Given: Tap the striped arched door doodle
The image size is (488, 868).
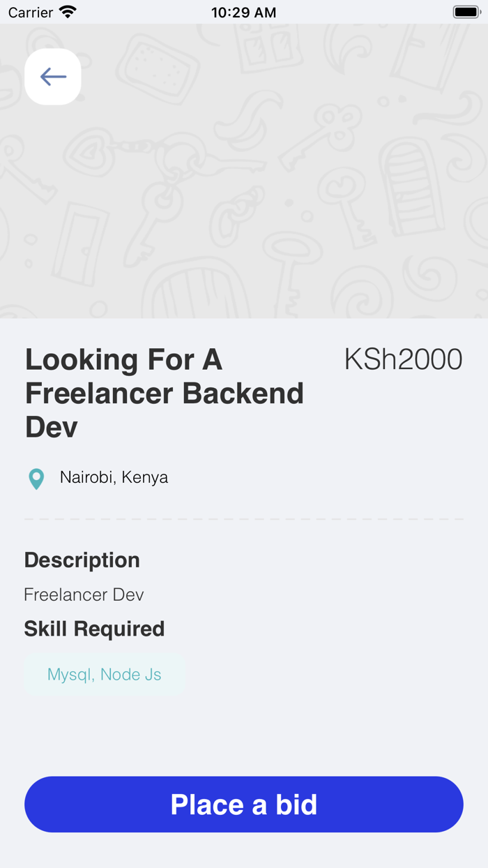Looking at the screenshot, I should pos(411,185).
